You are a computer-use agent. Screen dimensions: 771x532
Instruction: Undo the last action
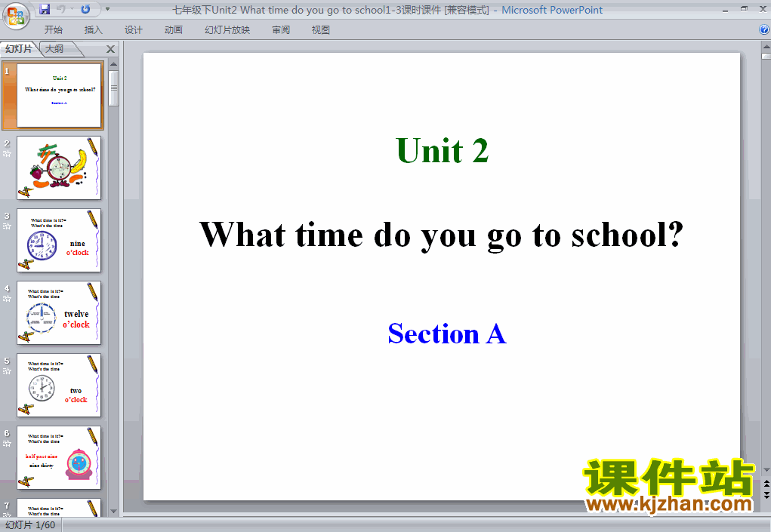click(61, 9)
